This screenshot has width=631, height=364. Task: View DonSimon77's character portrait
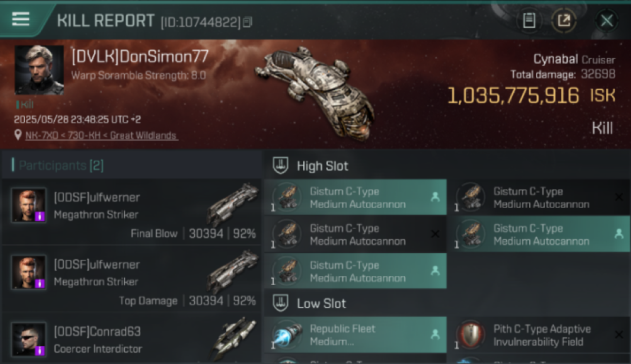tap(39, 70)
